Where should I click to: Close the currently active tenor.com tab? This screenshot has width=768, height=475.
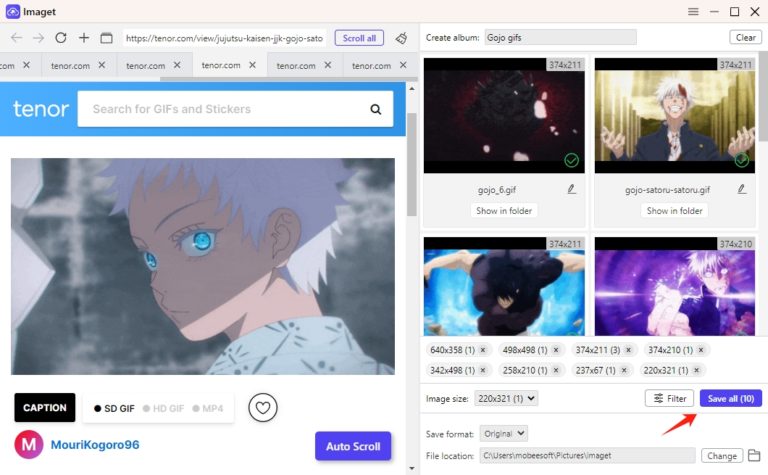coord(252,65)
